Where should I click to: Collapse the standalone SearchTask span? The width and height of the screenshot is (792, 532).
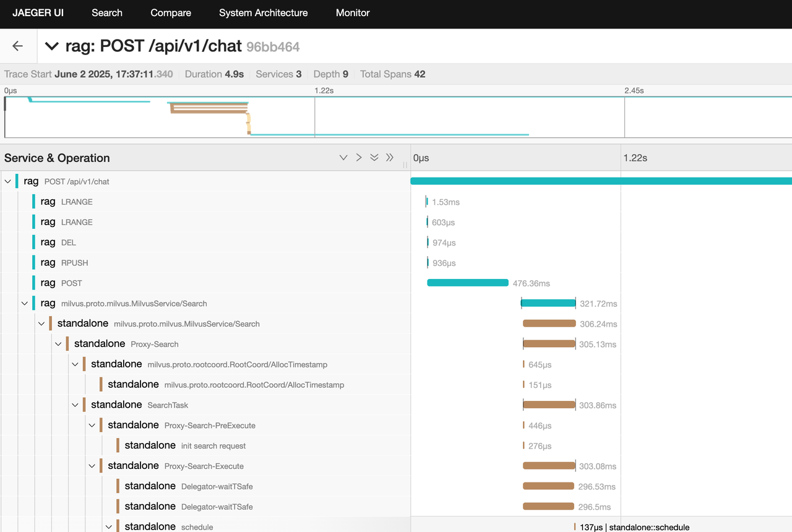pos(75,405)
